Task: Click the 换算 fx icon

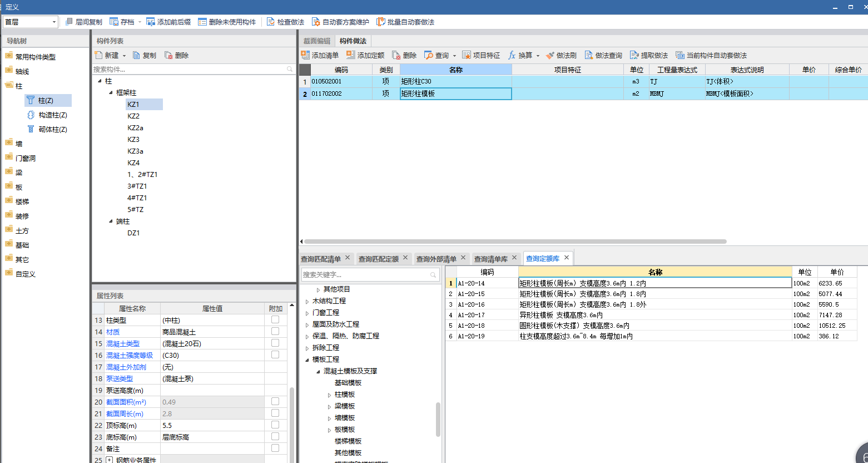Action: [512, 55]
